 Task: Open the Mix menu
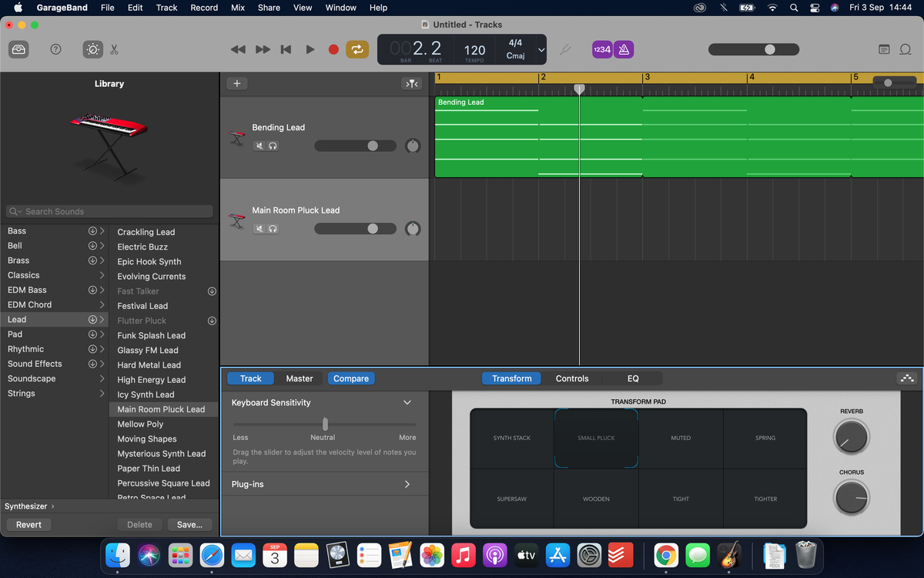click(x=238, y=8)
